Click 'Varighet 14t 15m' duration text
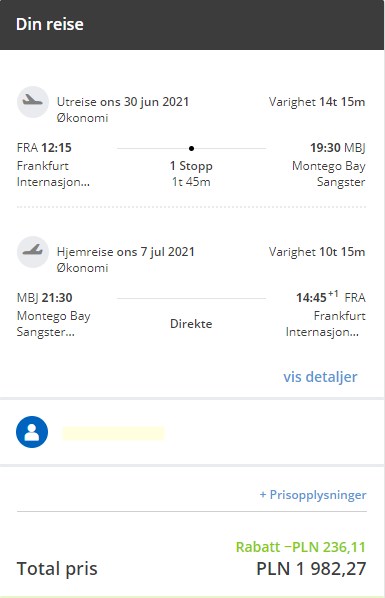This screenshot has height=598, width=385. (x=317, y=102)
